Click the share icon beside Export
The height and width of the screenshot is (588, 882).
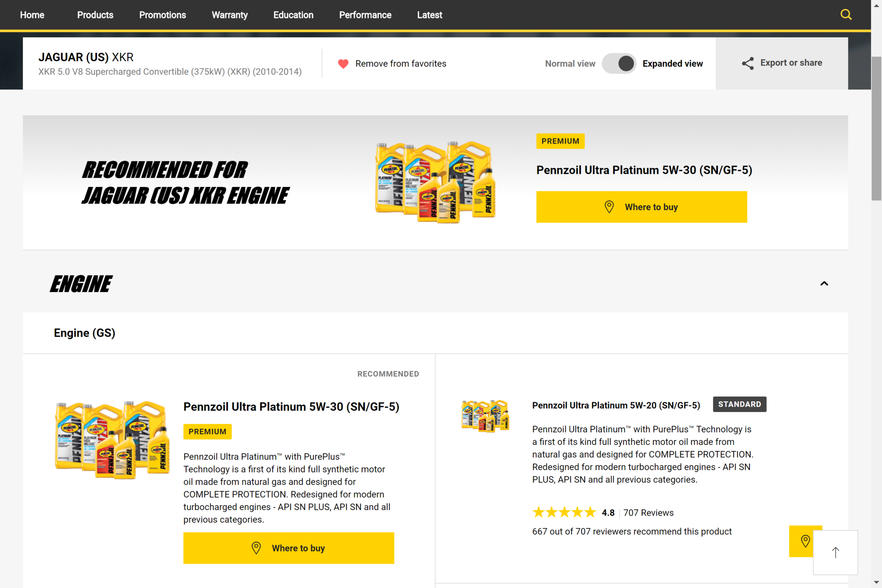click(747, 63)
